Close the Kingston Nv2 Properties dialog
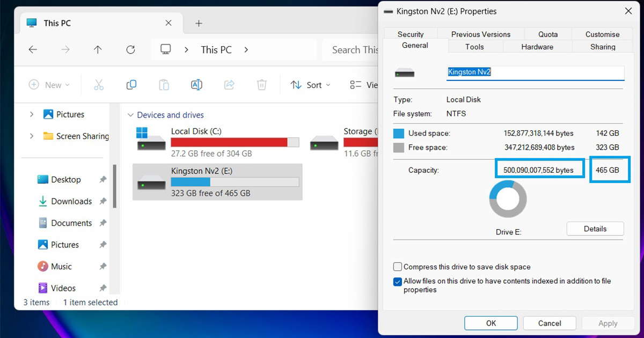The image size is (644, 338). (628, 11)
